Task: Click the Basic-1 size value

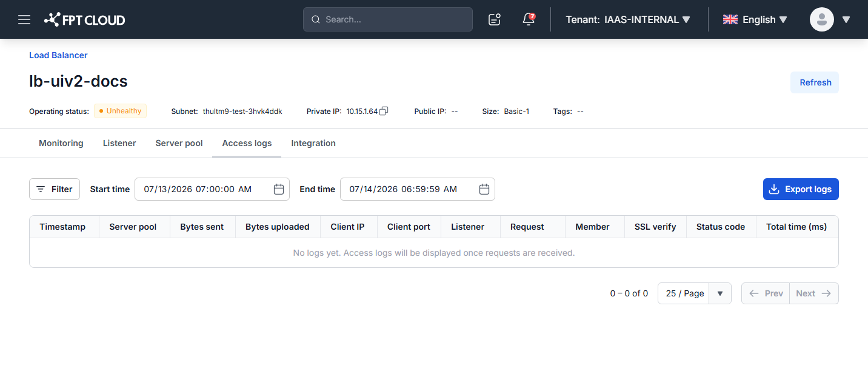Action: coord(516,112)
